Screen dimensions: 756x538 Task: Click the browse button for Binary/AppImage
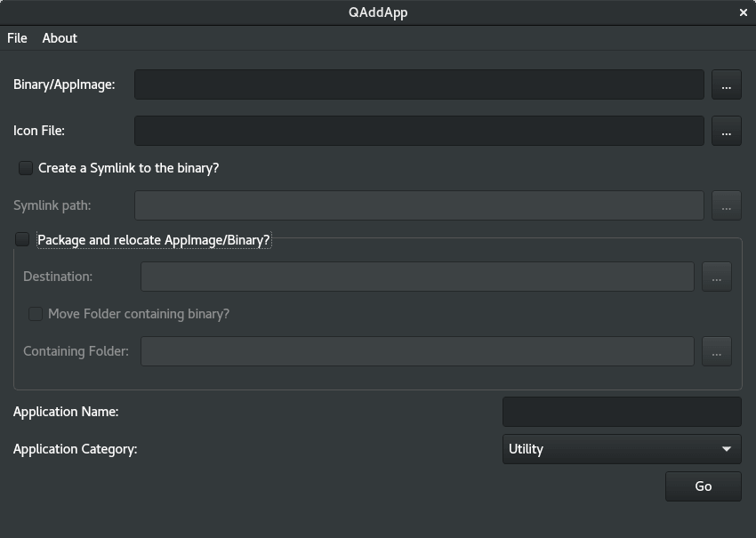click(726, 84)
